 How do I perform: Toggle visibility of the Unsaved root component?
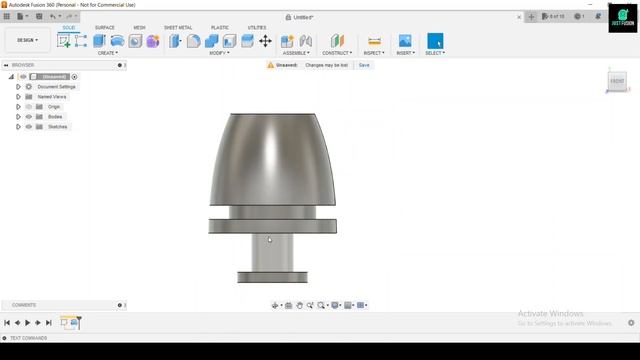(23, 77)
